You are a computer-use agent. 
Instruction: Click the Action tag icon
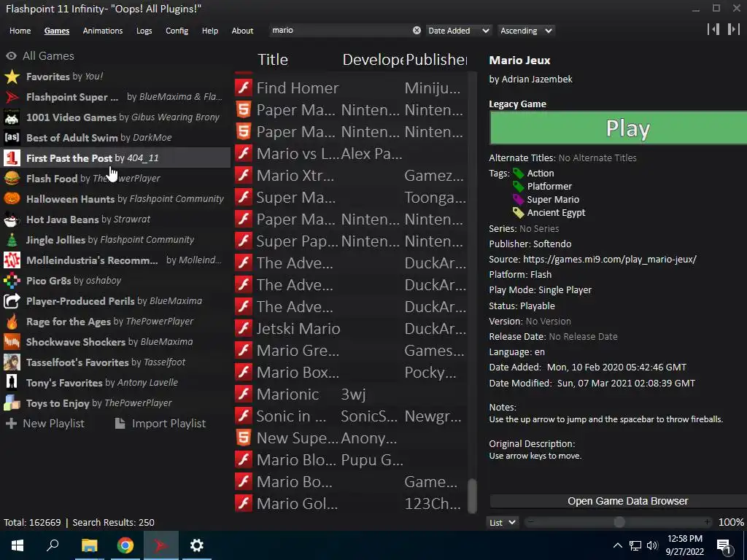coord(519,174)
